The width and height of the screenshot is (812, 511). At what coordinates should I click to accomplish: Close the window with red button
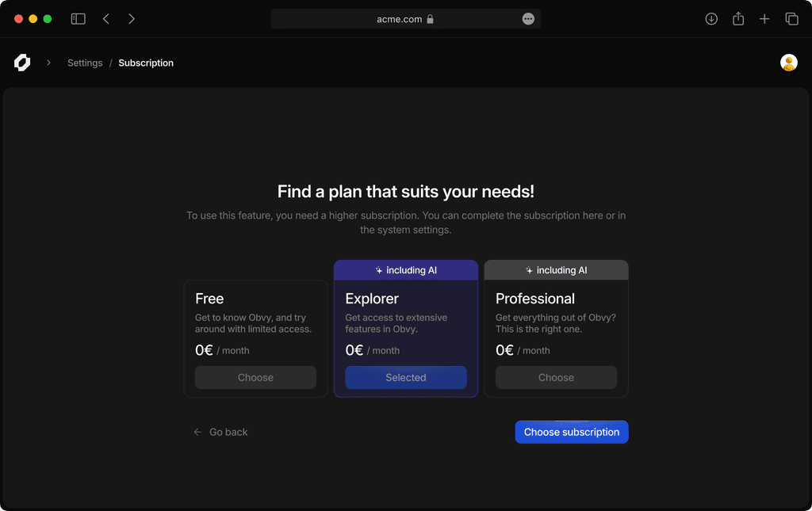(x=19, y=19)
